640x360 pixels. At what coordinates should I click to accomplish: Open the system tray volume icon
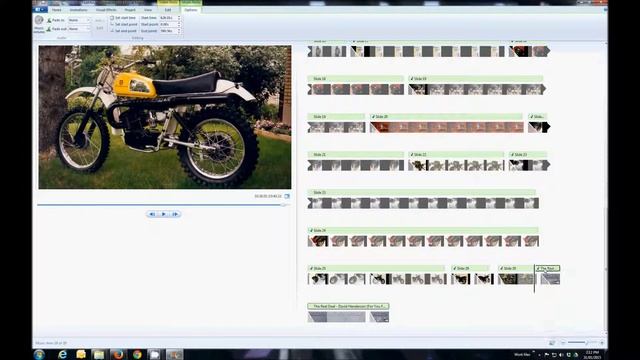[561, 355]
